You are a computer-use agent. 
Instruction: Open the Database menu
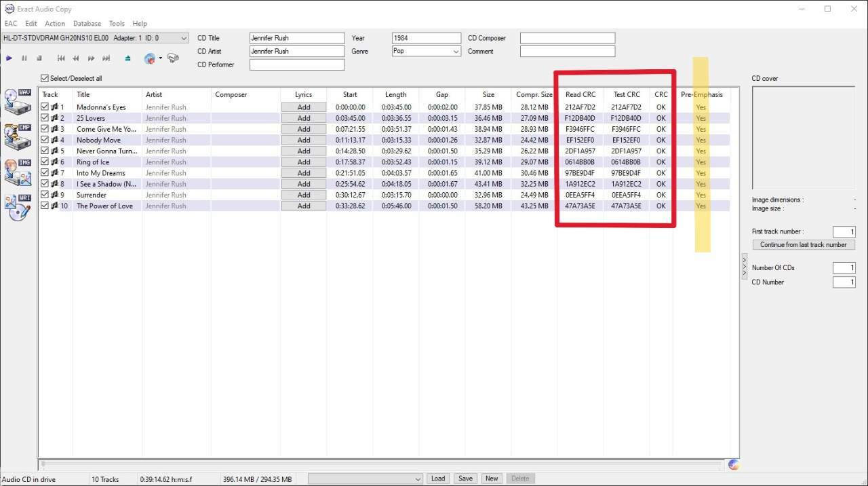[x=87, y=24]
